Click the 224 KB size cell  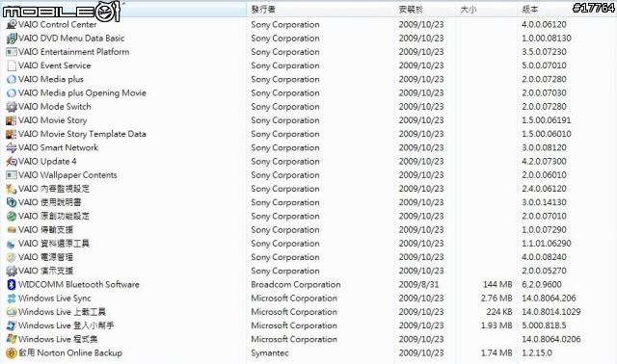(499, 312)
